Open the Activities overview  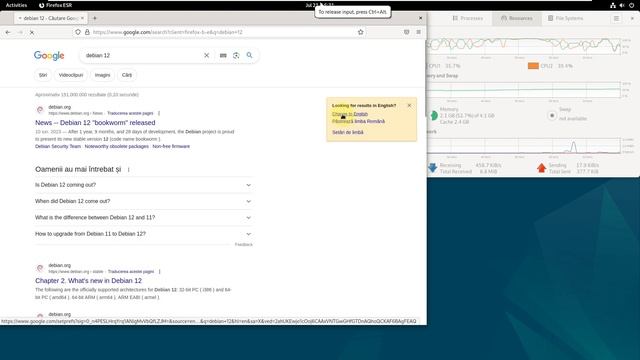coord(16,5)
